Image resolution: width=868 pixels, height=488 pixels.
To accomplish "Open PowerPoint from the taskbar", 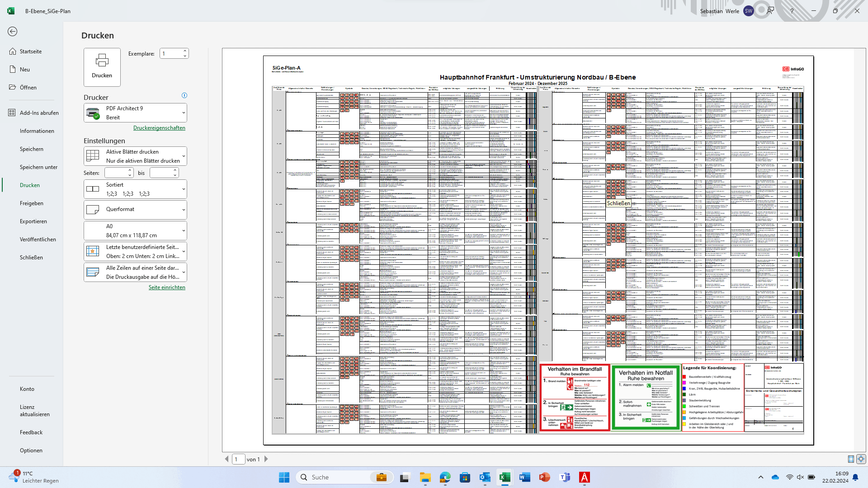I will pos(544,477).
